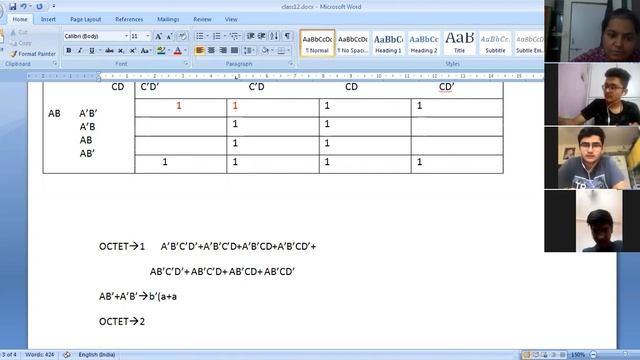Open Customize Quick Access Toolbar arrow
640x360 pixels.
pyautogui.click(x=54, y=7)
